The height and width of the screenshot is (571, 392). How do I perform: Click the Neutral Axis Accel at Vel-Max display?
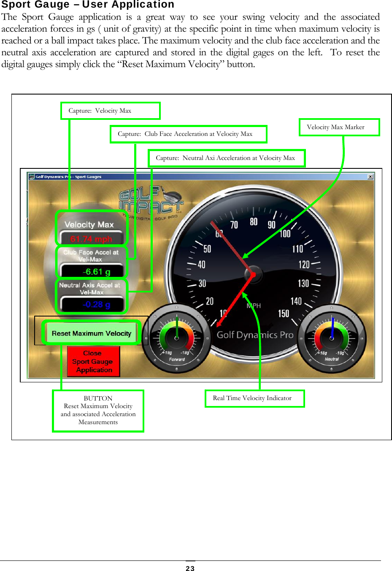pyautogui.click(x=91, y=295)
